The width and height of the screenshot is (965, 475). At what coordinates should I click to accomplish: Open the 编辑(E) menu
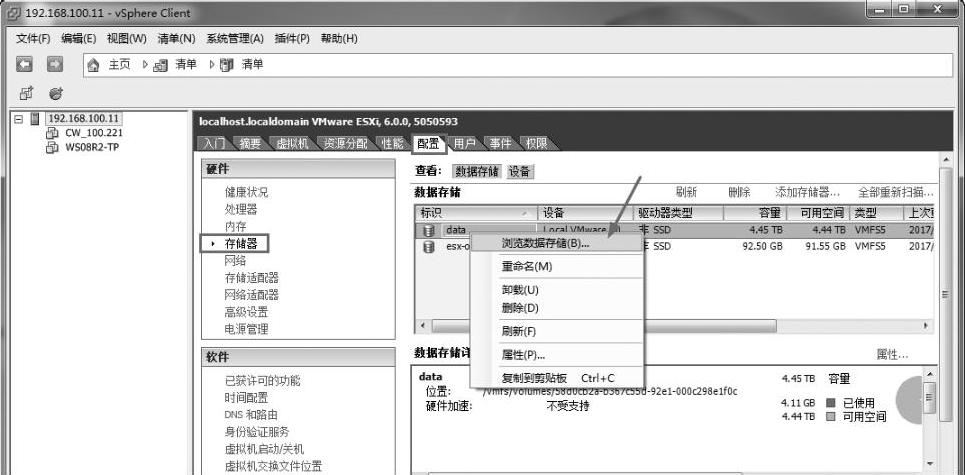click(x=79, y=38)
